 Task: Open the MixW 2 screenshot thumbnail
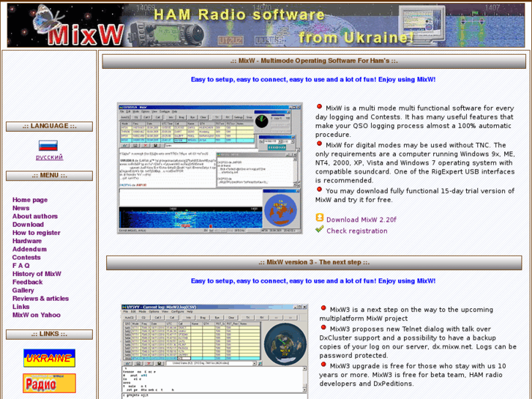[210, 168]
